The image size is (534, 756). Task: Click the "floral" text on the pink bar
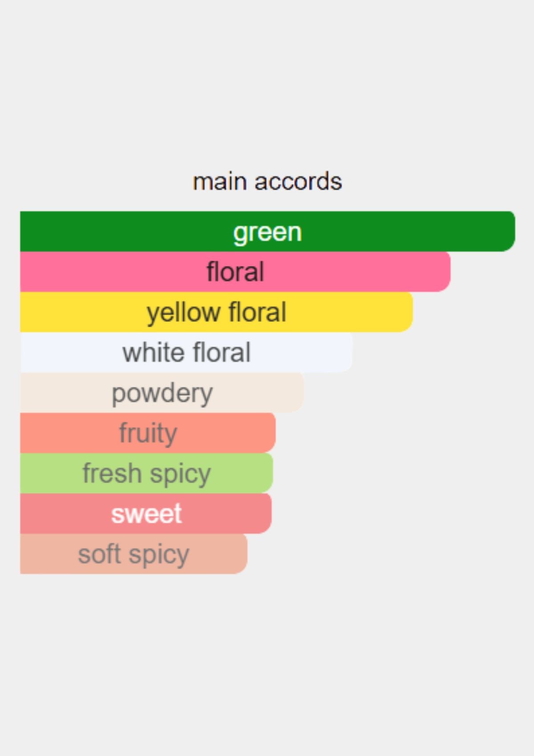[235, 272]
